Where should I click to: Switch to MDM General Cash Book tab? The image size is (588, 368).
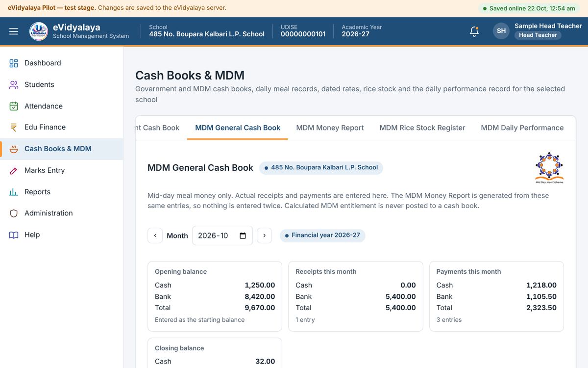coord(238,128)
